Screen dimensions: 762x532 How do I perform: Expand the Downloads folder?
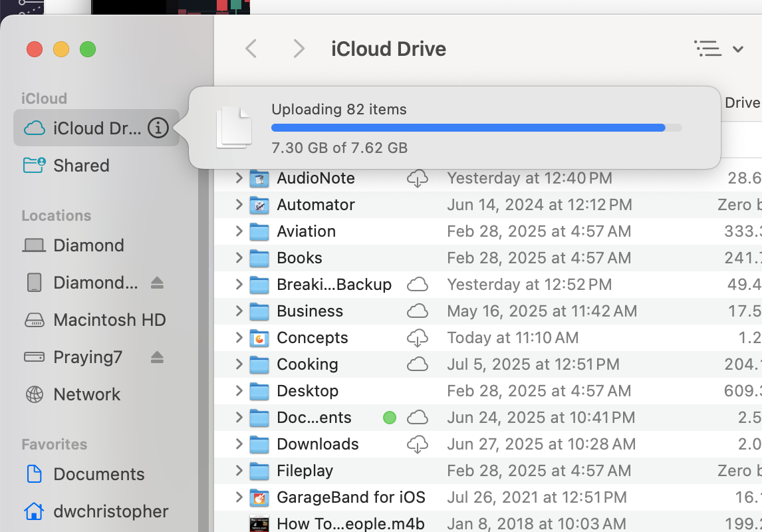[x=239, y=444]
